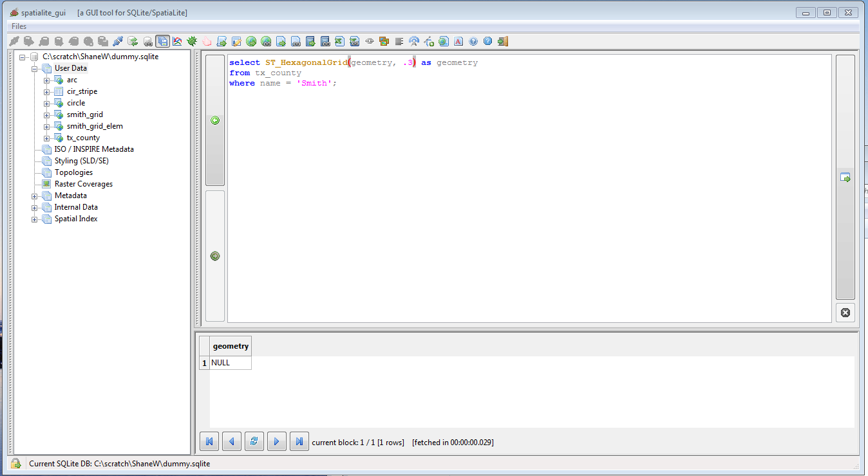Collapse the User Data node
868x476 pixels.
tap(35, 68)
